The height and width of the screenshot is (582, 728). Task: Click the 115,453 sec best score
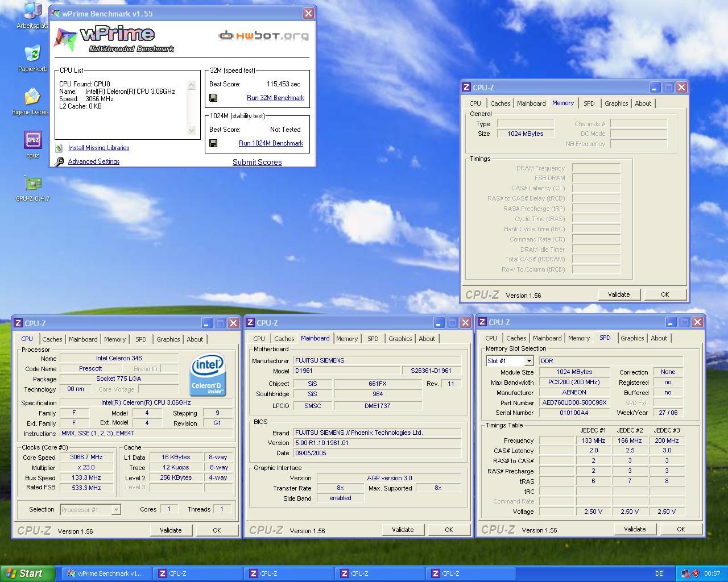(x=283, y=84)
